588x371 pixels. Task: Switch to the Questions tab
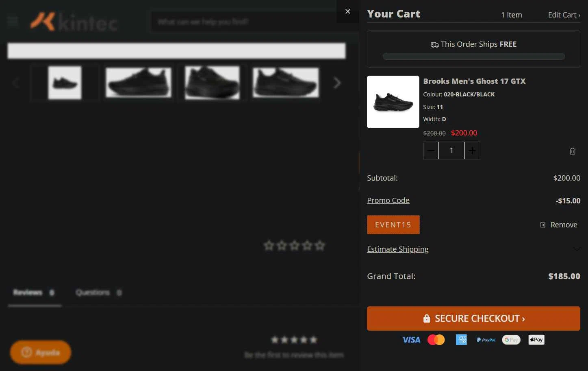(x=99, y=292)
